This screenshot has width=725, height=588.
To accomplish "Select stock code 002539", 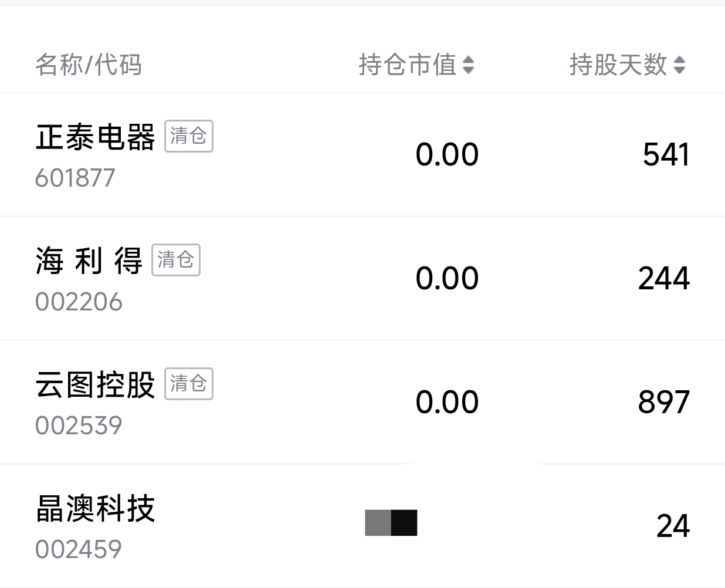I will pos(79,426).
